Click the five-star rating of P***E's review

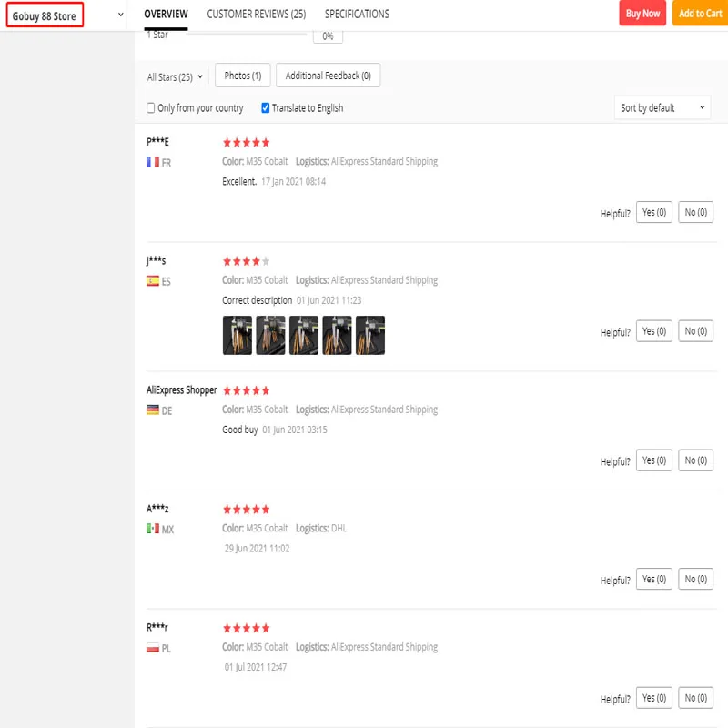246,142
